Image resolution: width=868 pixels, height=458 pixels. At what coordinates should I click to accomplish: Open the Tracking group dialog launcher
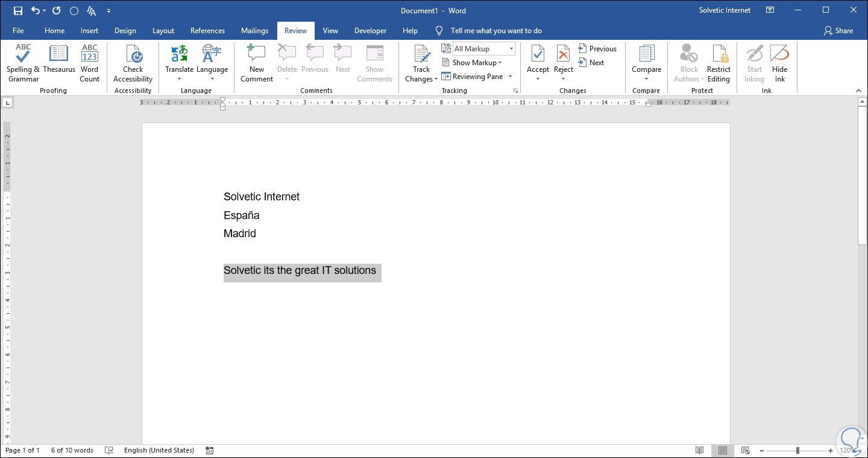pyautogui.click(x=515, y=91)
